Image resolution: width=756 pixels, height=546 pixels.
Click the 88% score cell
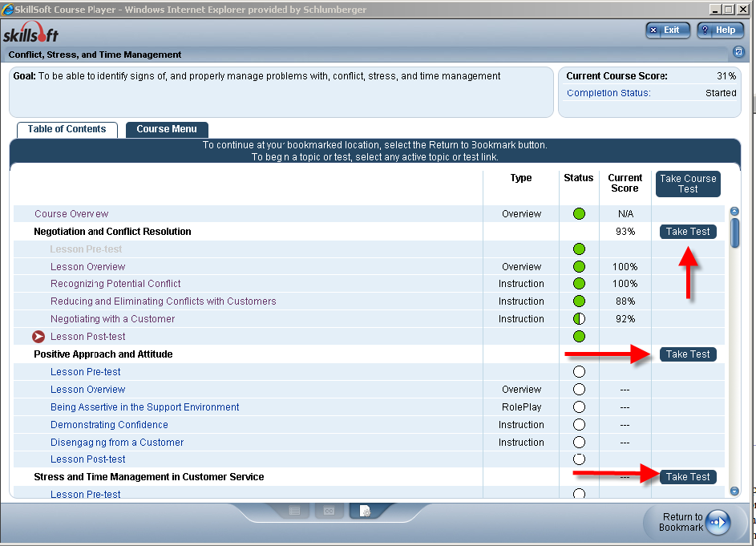tap(625, 301)
